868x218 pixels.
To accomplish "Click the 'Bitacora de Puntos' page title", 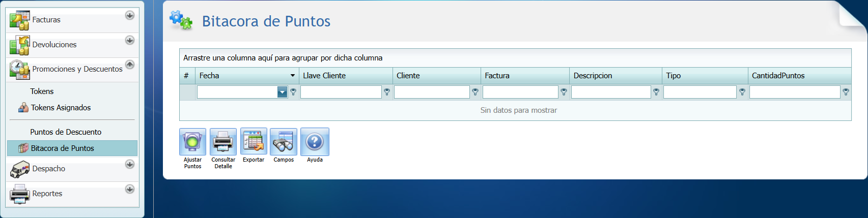I will coord(266,21).
